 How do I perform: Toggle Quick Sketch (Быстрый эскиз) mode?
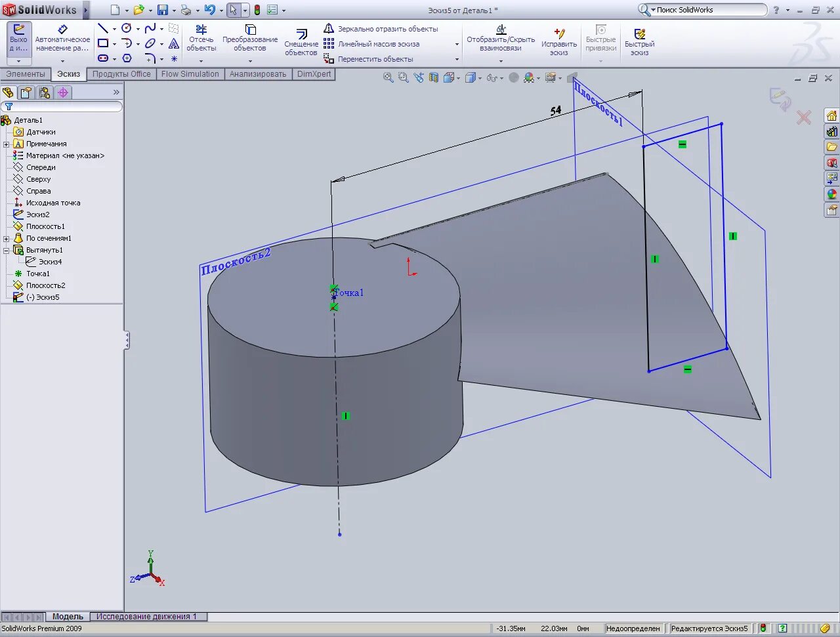640,39
